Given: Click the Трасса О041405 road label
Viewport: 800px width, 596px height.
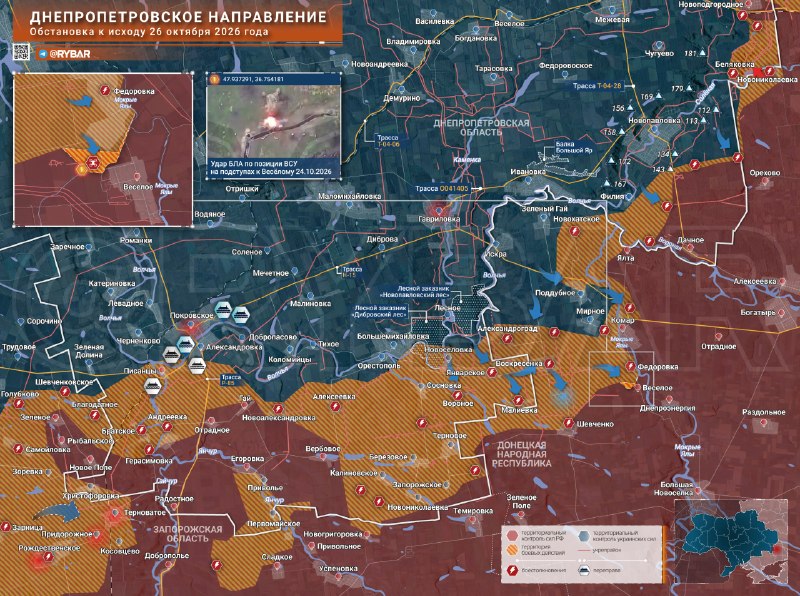Looking at the screenshot, I should pyautogui.click(x=442, y=188).
